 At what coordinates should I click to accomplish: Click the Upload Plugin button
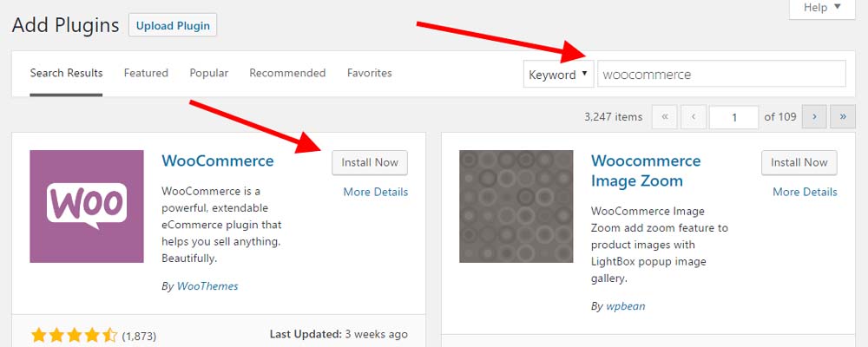(x=173, y=24)
